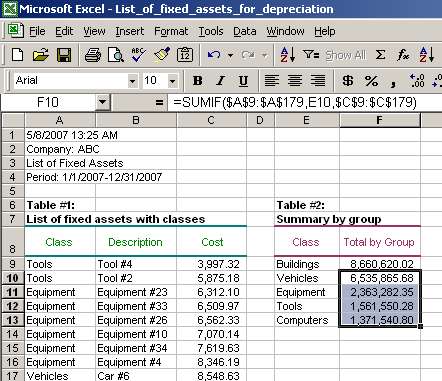Sort ascending with the first A-Z icon
Viewport: 442px width, 381px height.
288,55
